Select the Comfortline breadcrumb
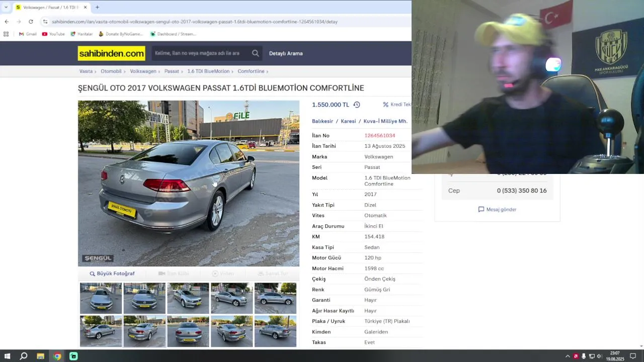 [251, 71]
